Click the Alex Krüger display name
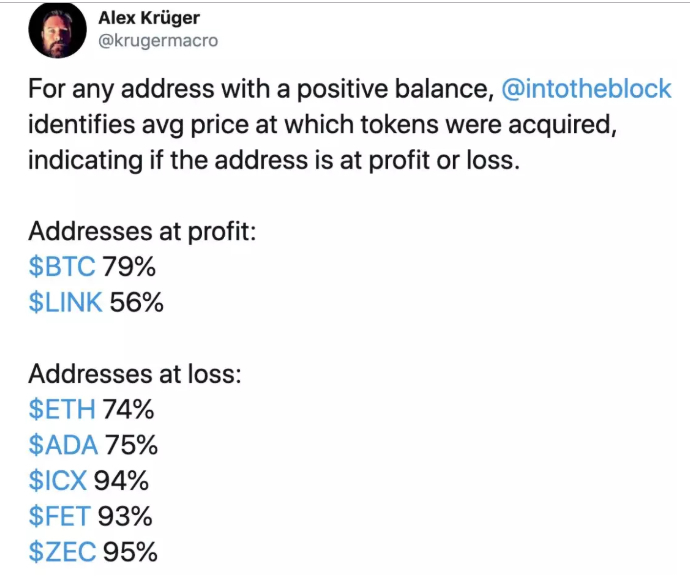Image resolution: width=690 pixels, height=577 pixels. click(149, 18)
